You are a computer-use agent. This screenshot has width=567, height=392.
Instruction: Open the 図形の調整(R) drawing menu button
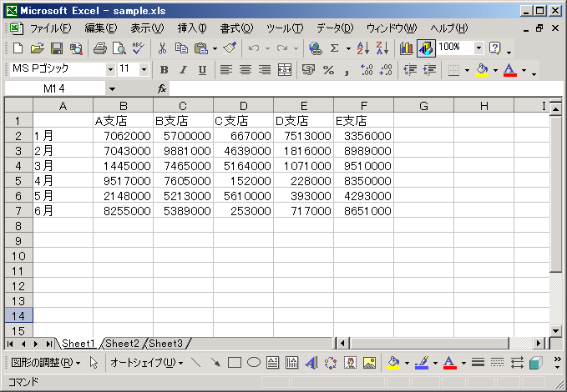click(46, 362)
